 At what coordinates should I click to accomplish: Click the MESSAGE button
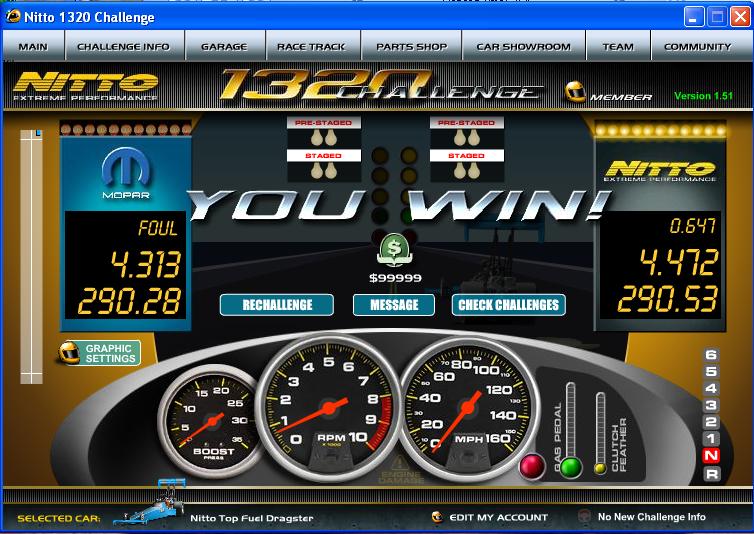click(x=394, y=305)
